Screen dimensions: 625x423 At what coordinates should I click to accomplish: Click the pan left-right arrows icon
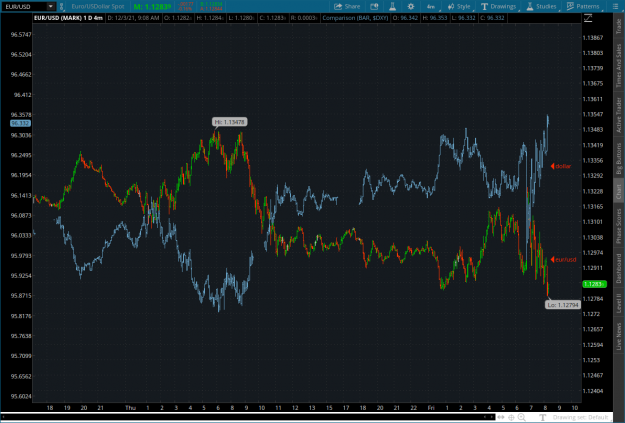(x=501, y=417)
